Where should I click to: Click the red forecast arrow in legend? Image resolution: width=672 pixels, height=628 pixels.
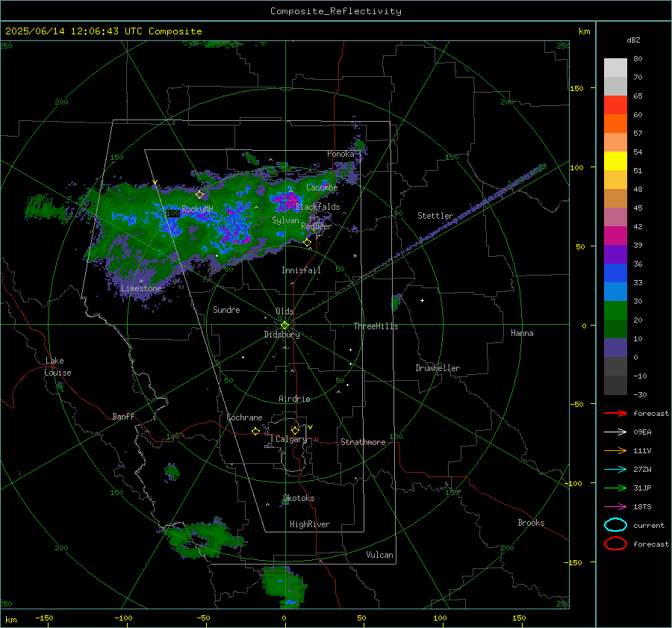click(x=615, y=413)
